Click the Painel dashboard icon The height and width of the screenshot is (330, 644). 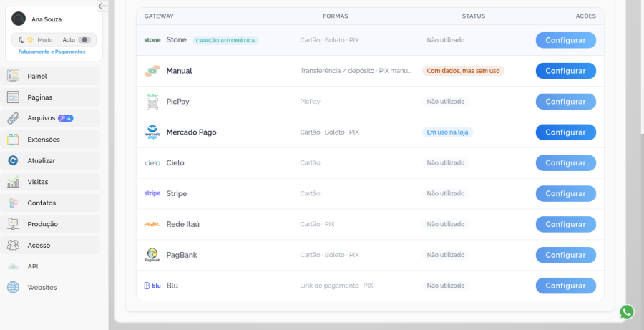tap(13, 76)
